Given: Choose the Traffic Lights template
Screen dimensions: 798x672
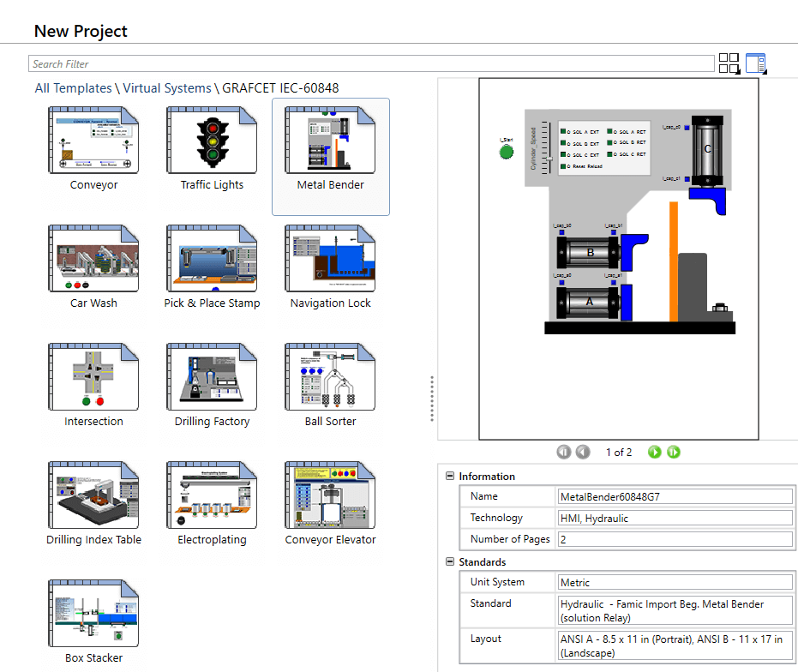Looking at the screenshot, I should click(x=212, y=148).
